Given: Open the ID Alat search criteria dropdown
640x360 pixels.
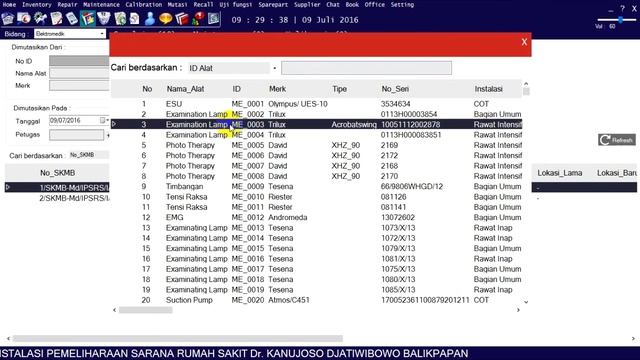Looking at the screenshot, I should [x=274, y=68].
